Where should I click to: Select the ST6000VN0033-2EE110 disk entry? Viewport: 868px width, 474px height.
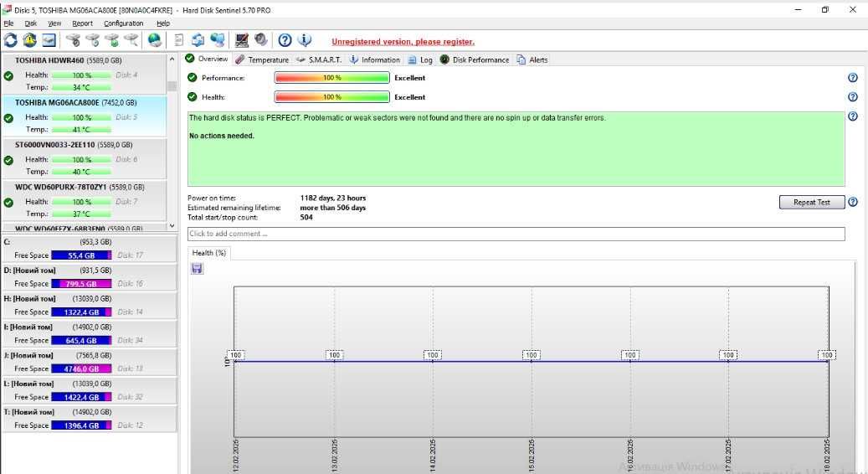coord(85,158)
